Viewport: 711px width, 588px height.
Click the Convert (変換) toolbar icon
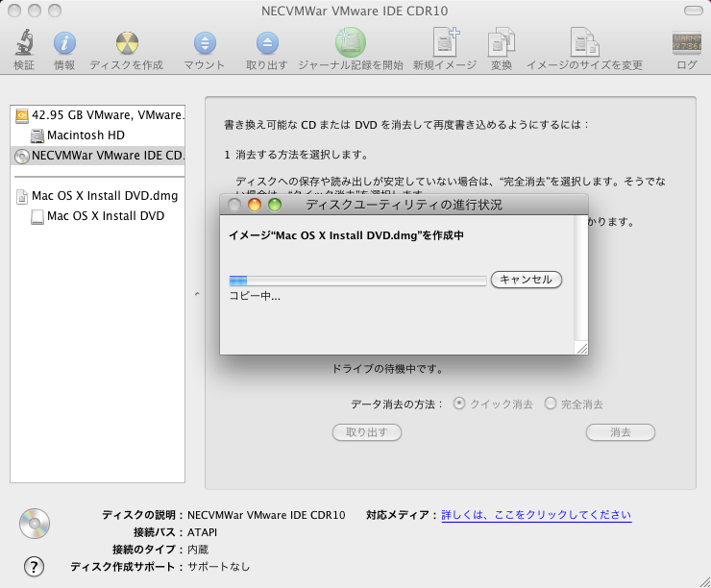(501, 42)
